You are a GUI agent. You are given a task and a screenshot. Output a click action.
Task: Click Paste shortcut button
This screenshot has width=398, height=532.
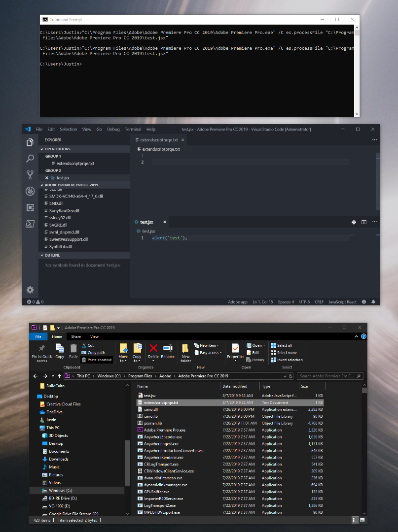point(97,360)
